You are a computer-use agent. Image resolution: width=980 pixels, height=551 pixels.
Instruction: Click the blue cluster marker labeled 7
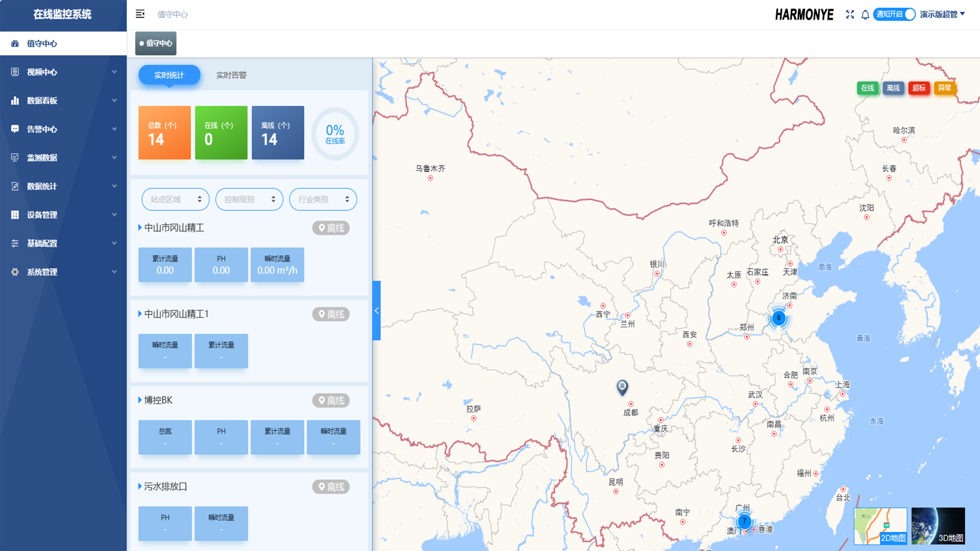[x=744, y=521]
